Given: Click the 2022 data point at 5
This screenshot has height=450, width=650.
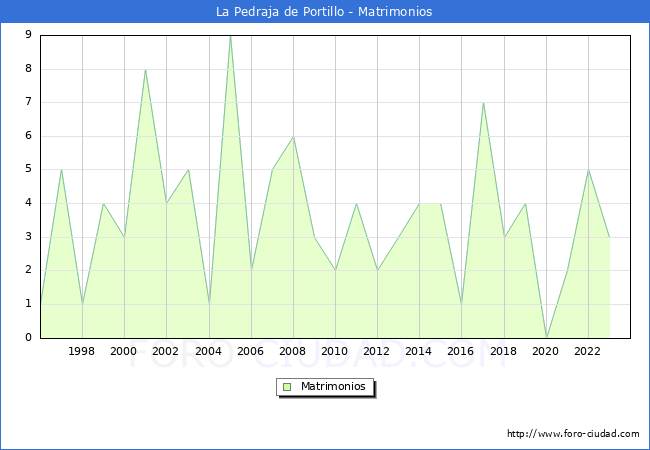Looking at the screenshot, I should pos(588,170).
